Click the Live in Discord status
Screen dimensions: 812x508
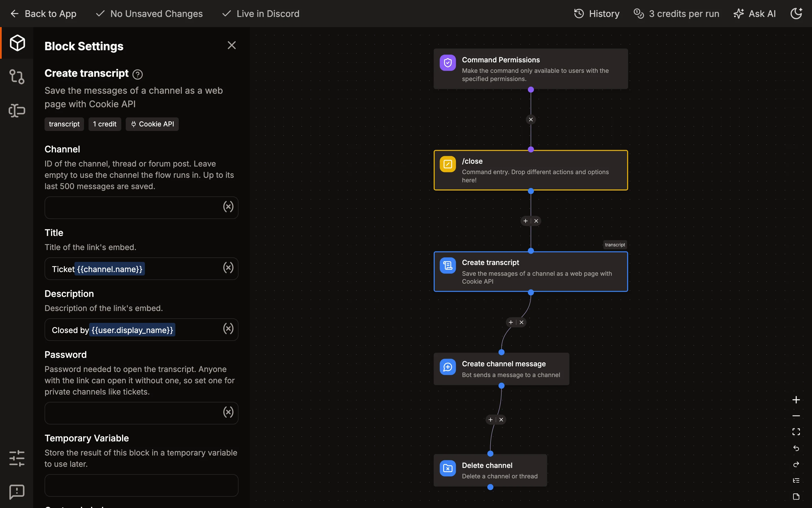[x=261, y=14]
